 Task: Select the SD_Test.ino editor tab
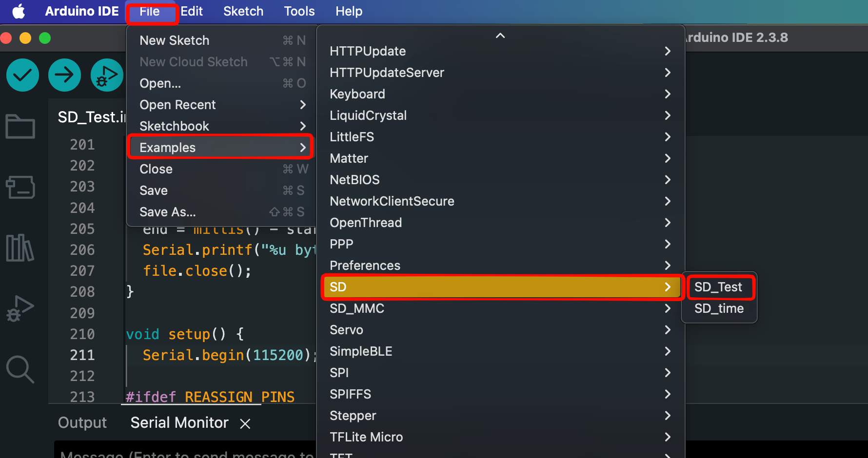92,117
